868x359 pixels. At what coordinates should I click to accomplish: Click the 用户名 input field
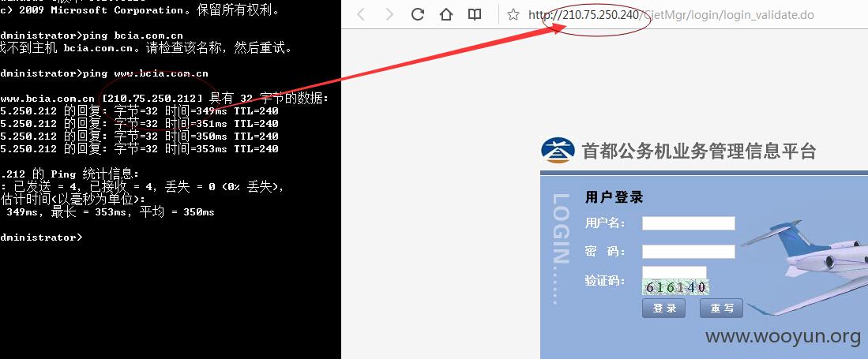(688, 223)
